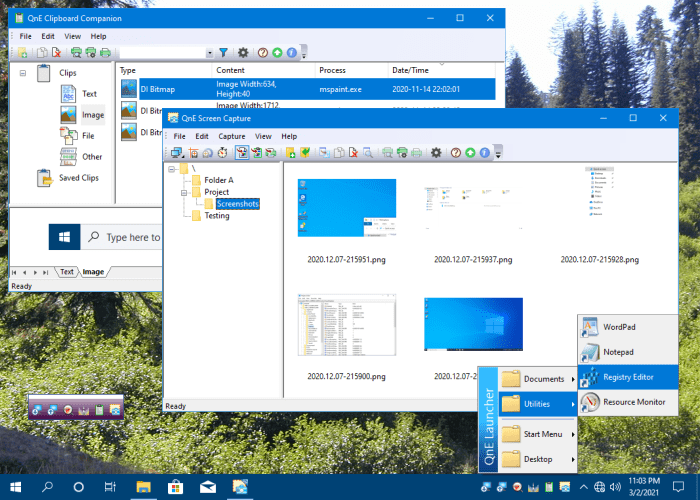Open Saved Clips in the clips tree
This screenshot has height=500, width=700.
[77, 178]
